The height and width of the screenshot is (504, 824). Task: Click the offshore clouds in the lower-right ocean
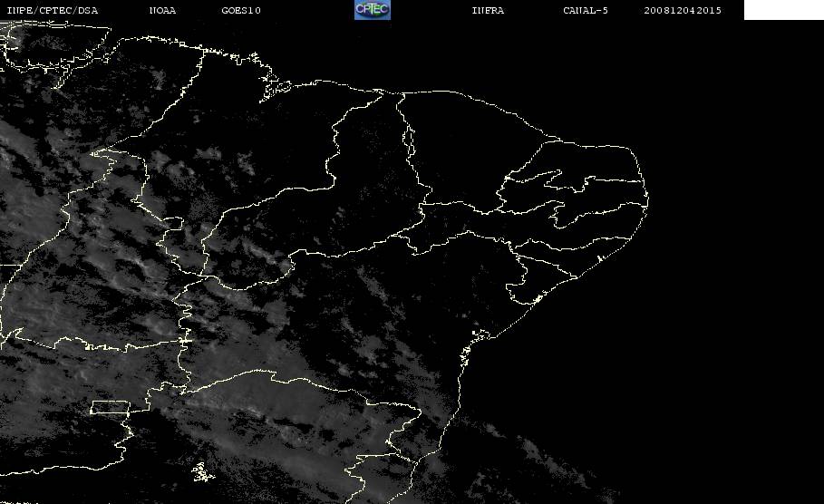coord(552,462)
